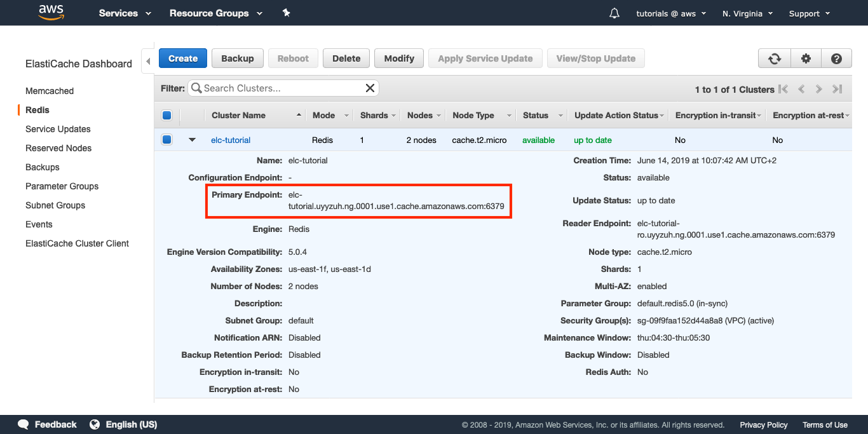Open the notifications bell
Image resolution: width=868 pixels, height=434 pixels.
point(614,13)
